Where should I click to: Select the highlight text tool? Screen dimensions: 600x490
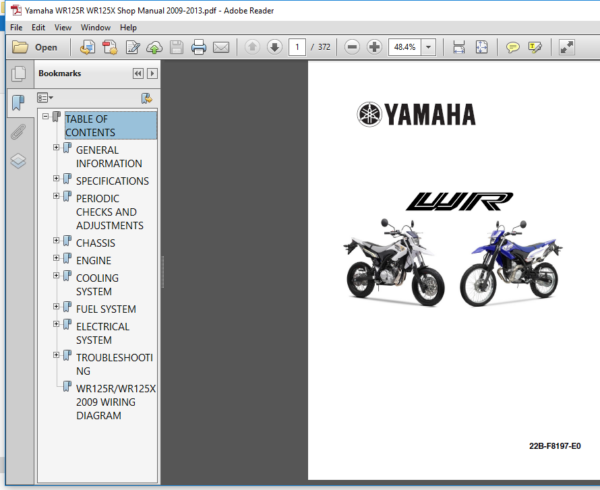tap(535, 47)
